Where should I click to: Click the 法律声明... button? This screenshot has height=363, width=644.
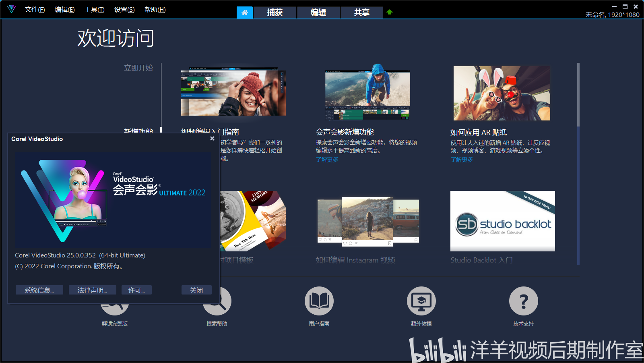point(92,290)
